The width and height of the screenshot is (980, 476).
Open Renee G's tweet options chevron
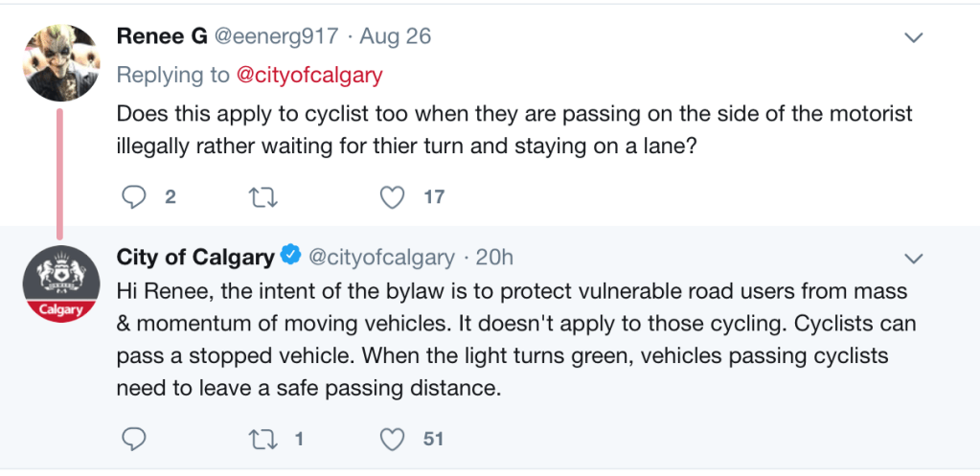(x=914, y=37)
